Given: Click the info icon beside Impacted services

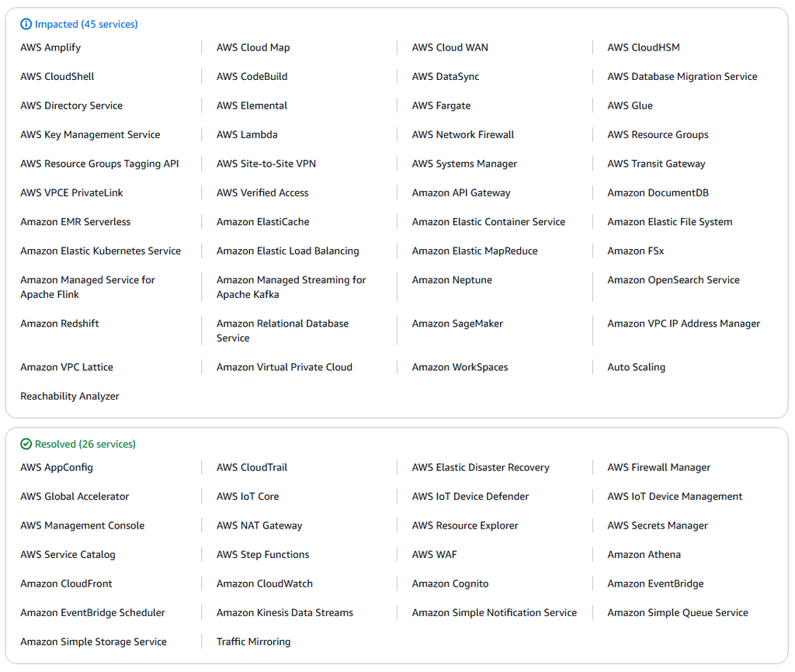Looking at the screenshot, I should (x=26, y=25).
